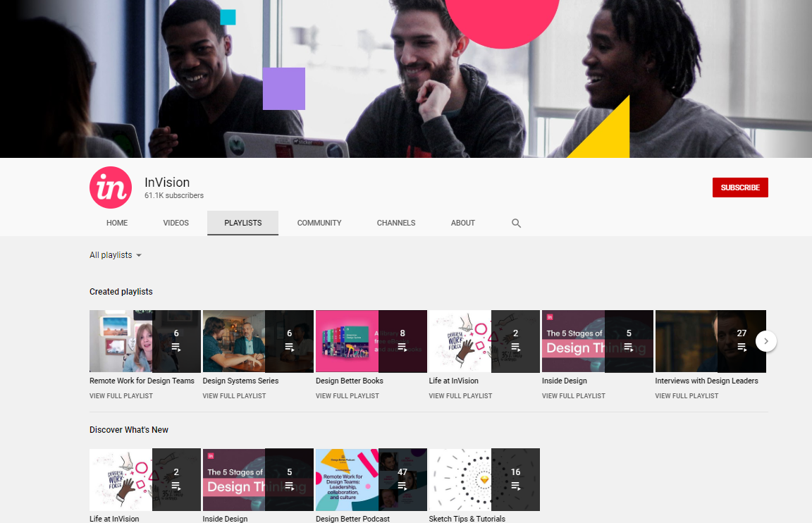View full playlist for Interviews with Design Leaders
Viewport: 812px width, 523px height.
(687, 396)
